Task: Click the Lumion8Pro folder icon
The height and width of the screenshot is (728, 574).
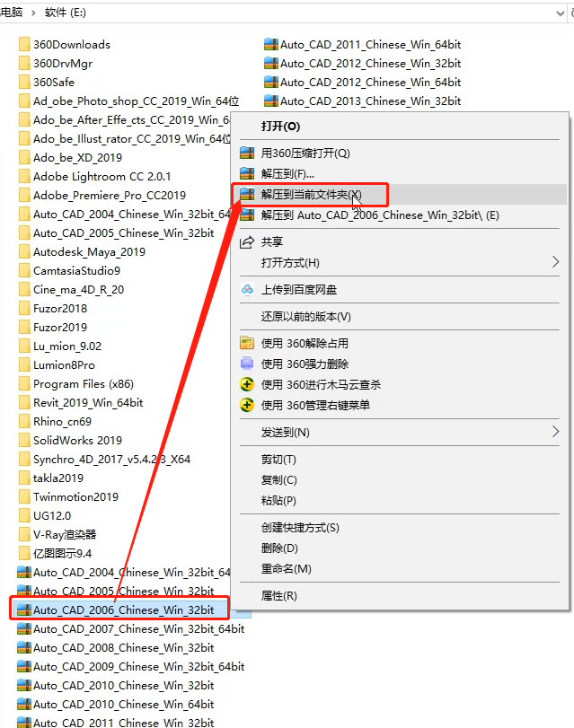Action: 24,365
